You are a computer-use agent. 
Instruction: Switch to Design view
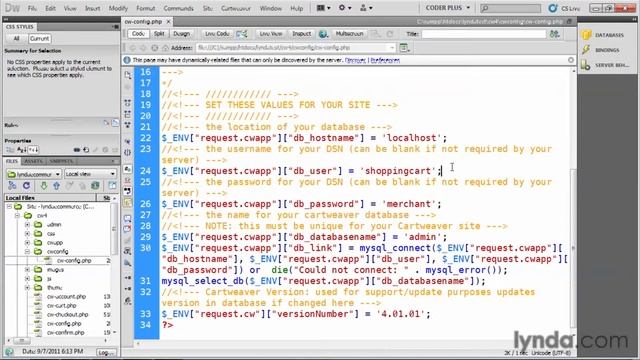click(181, 34)
